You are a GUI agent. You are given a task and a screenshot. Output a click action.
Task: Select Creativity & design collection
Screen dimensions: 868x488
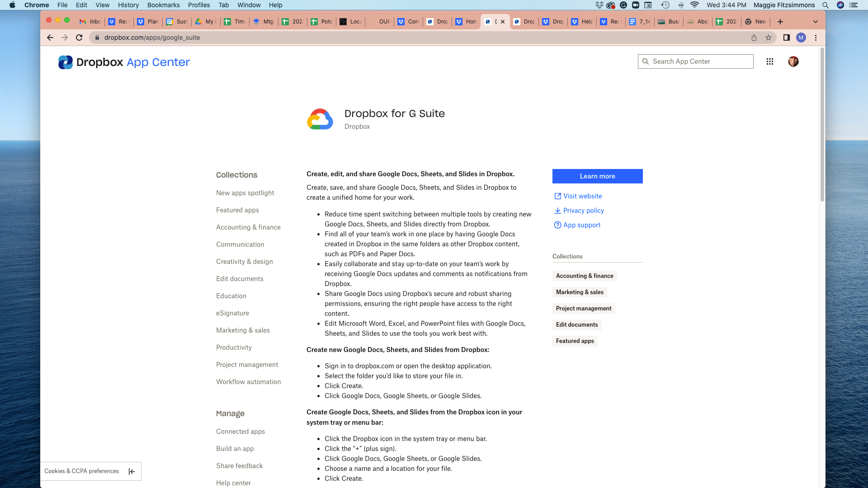click(244, 262)
